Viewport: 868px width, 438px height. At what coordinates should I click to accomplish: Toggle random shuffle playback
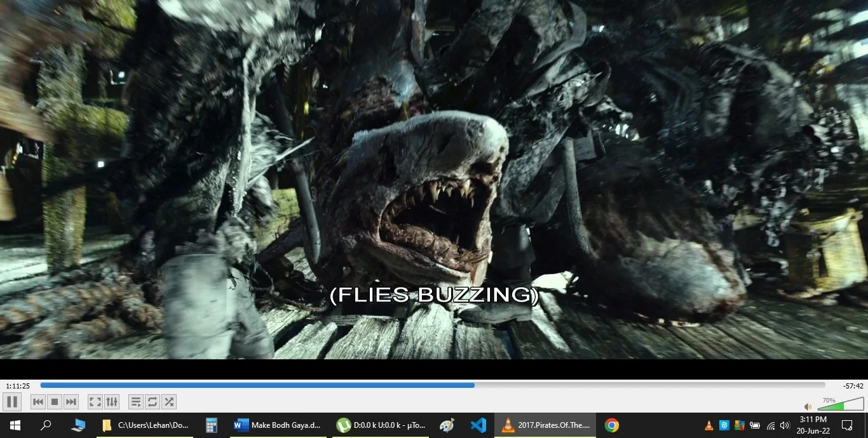click(169, 402)
